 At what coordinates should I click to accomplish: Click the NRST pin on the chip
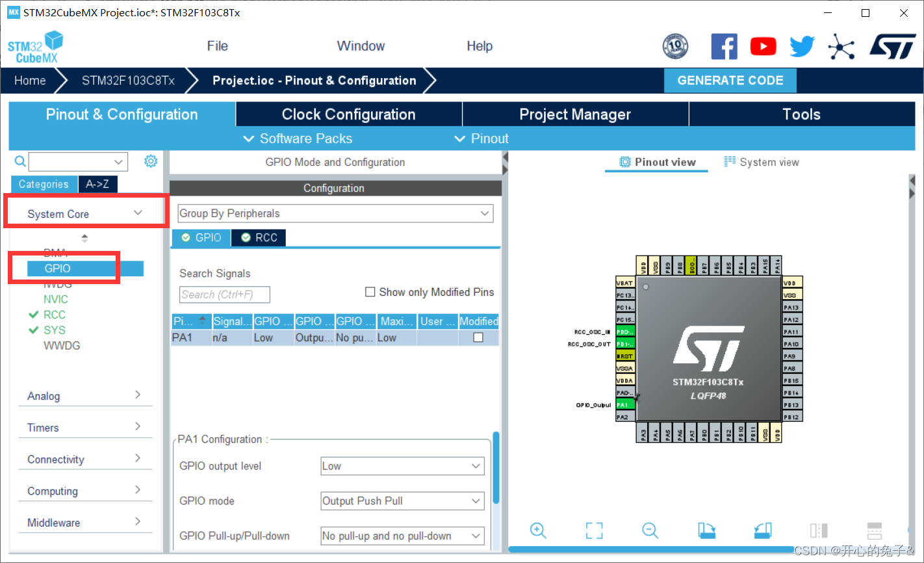pos(625,356)
